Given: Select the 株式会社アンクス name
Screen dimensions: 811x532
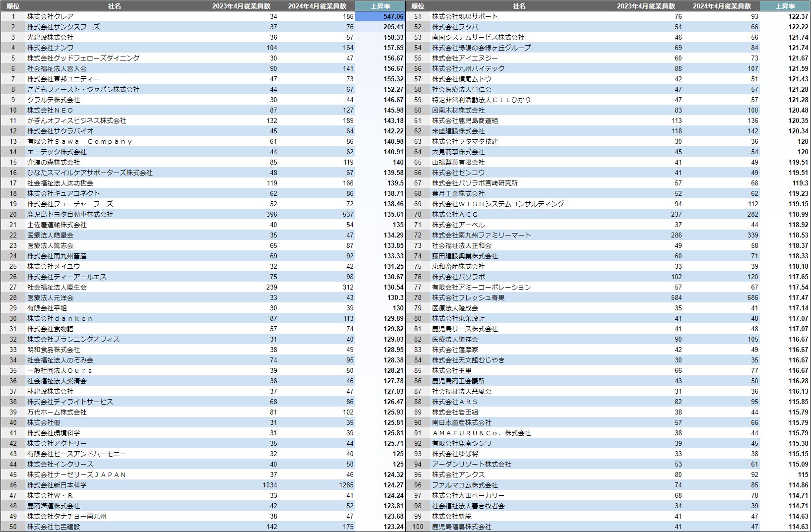Looking at the screenshot, I should click(458, 474).
